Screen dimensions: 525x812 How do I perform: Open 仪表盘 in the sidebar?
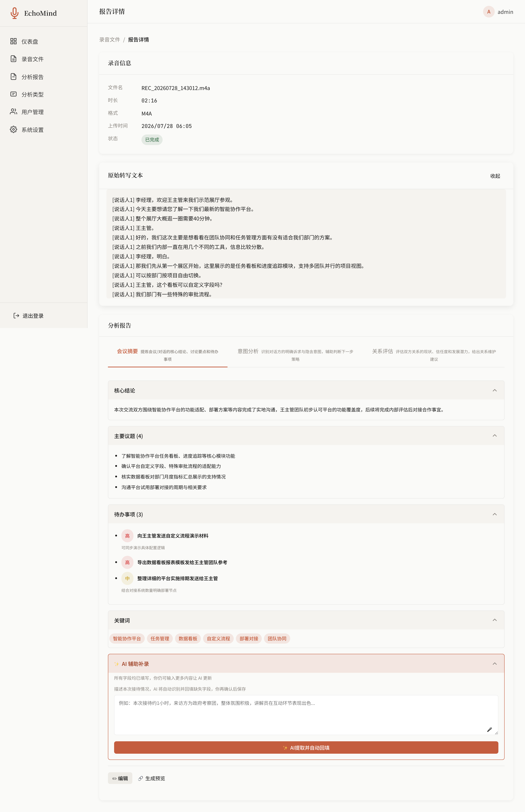(x=44, y=41)
